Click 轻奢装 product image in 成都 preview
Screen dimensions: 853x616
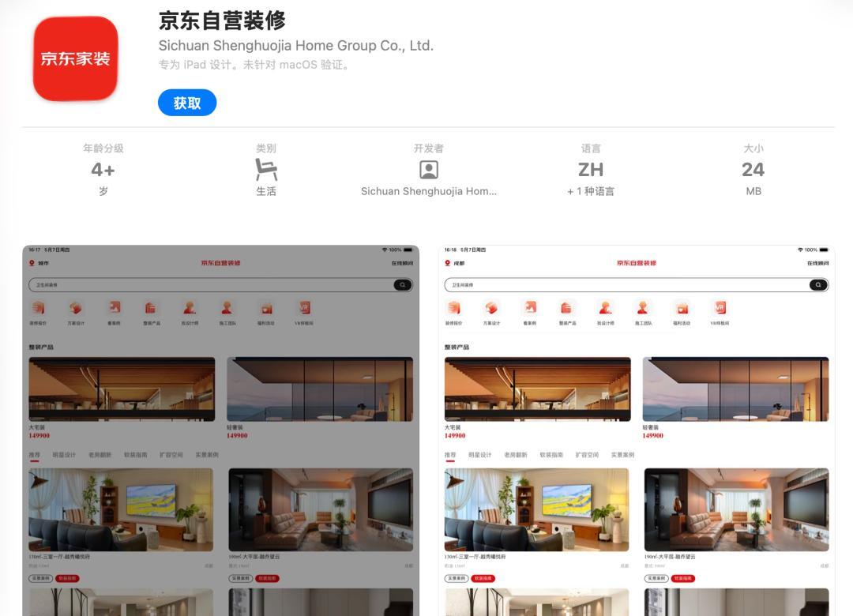click(x=735, y=389)
